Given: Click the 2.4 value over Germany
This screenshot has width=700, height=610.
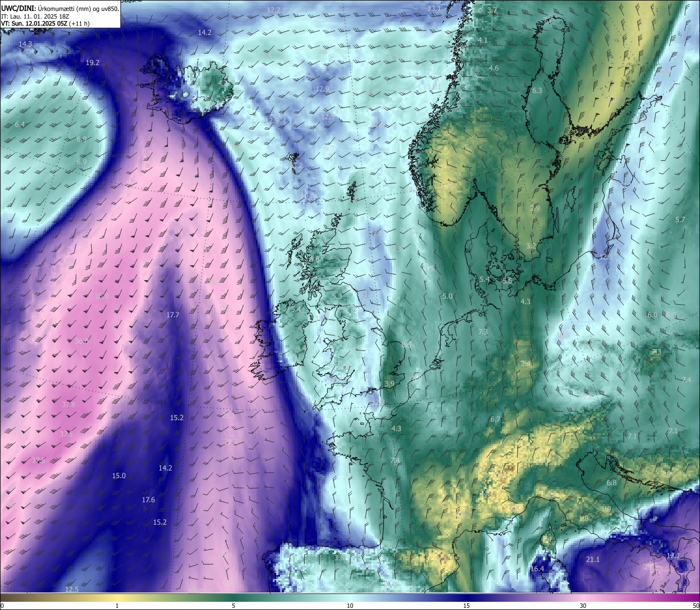Looking at the screenshot, I should pos(526,363).
